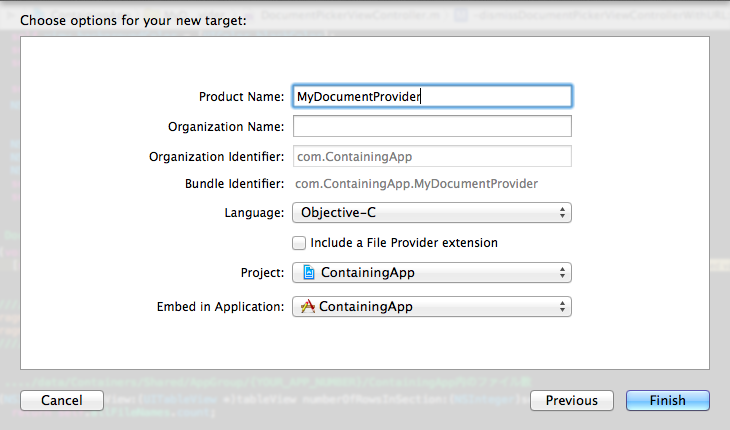
Task: Click the "Choose options for your new target" heading
Action: 133,20
